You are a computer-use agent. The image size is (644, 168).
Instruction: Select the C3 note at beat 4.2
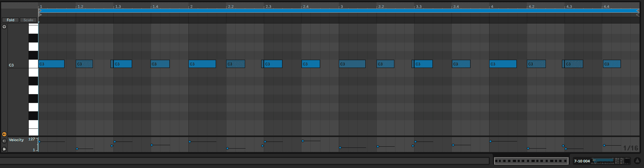click(x=537, y=64)
